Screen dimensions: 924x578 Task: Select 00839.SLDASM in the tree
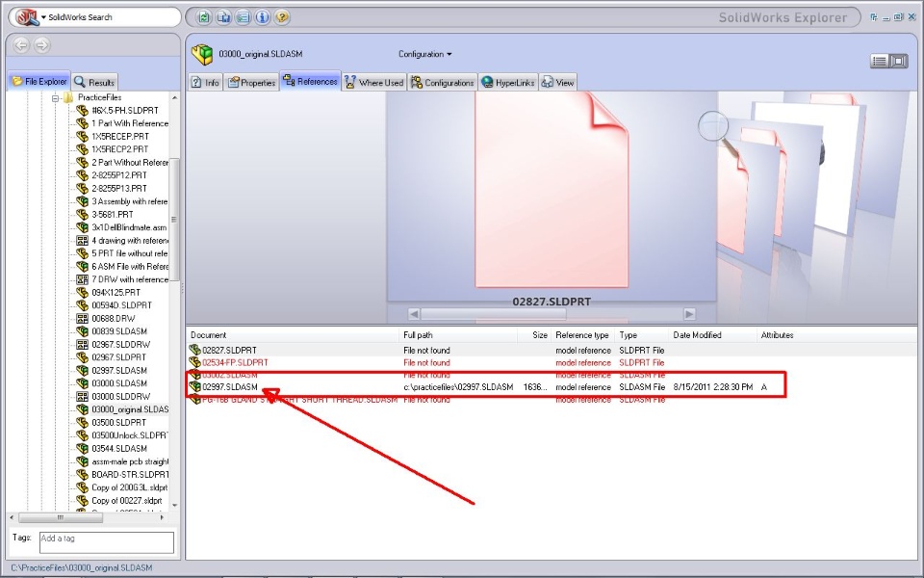click(x=119, y=331)
